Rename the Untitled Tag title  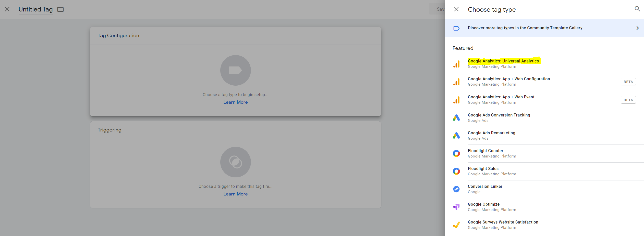(35, 9)
